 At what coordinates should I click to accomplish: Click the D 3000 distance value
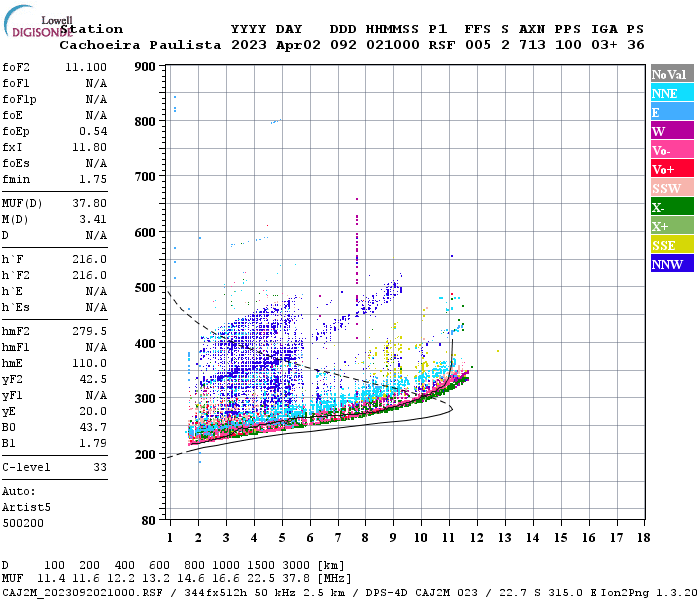pyautogui.click(x=296, y=566)
